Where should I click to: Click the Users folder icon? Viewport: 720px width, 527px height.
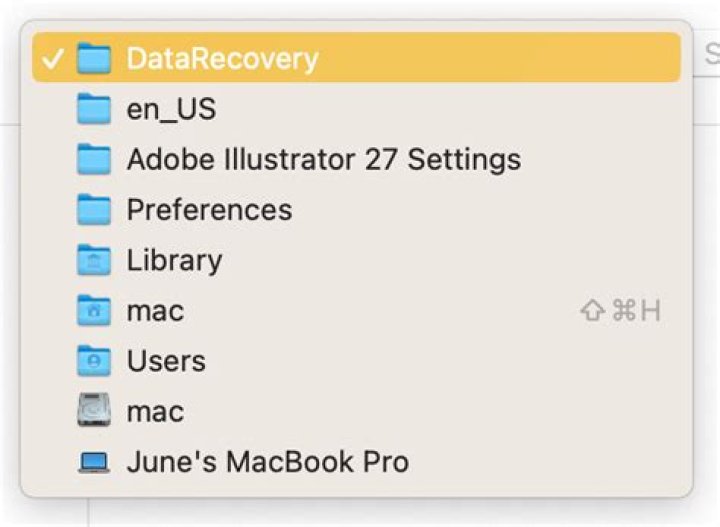click(93, 361)
